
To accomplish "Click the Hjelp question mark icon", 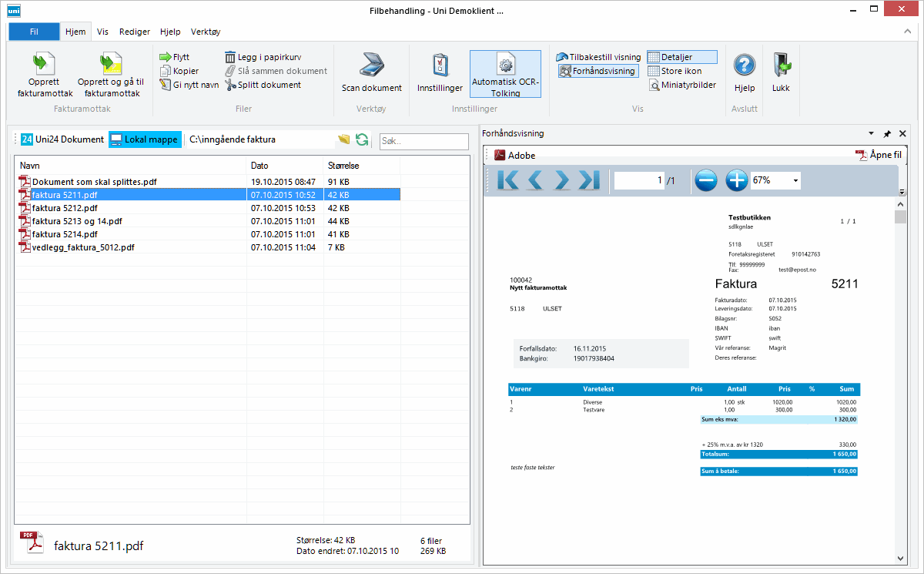I will [744, 65].
